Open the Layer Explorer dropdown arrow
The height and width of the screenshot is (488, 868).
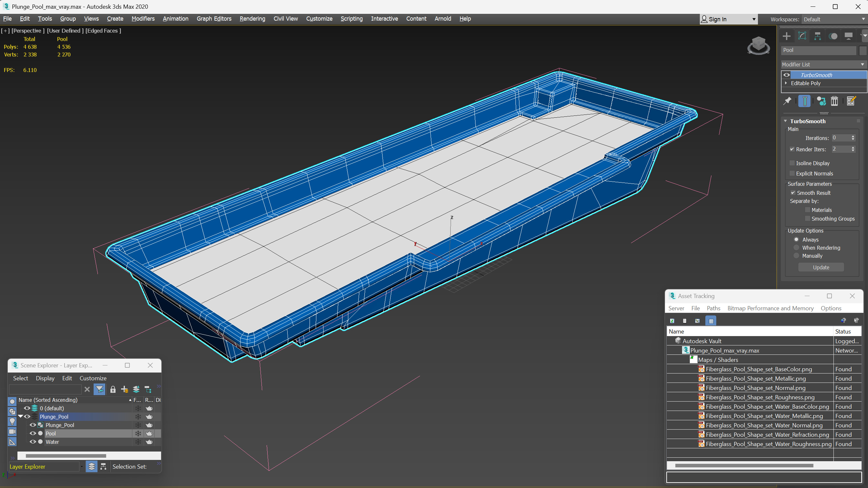coord(81,467)
